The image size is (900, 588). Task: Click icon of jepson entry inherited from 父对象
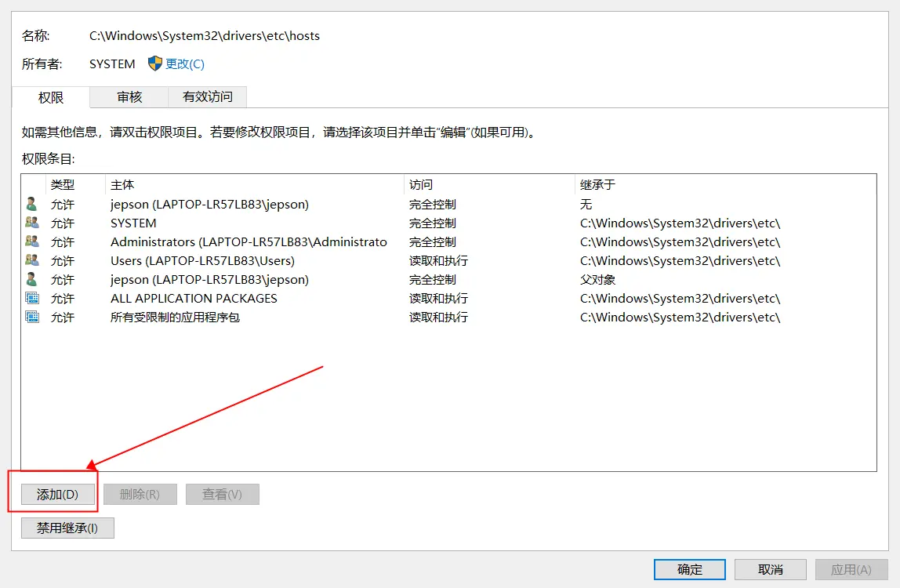(x=31, y=279)
